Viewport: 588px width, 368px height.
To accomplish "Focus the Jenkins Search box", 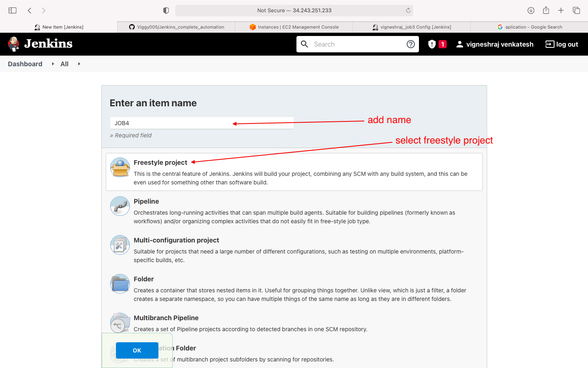I will 357,44.
